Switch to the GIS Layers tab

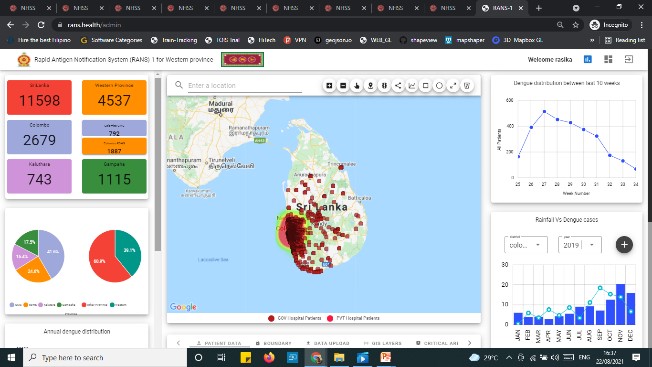pos(383,343)
